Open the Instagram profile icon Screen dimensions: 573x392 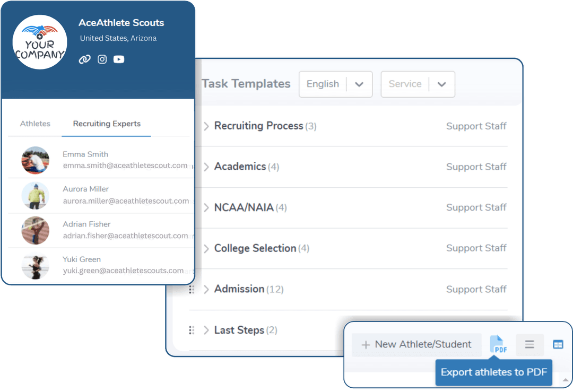tap(102, 59)
